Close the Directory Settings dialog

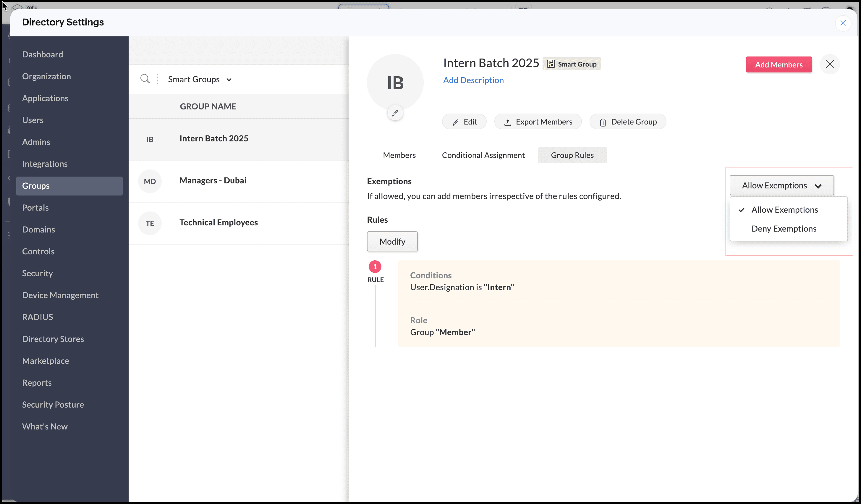click(x=843, y=23)
